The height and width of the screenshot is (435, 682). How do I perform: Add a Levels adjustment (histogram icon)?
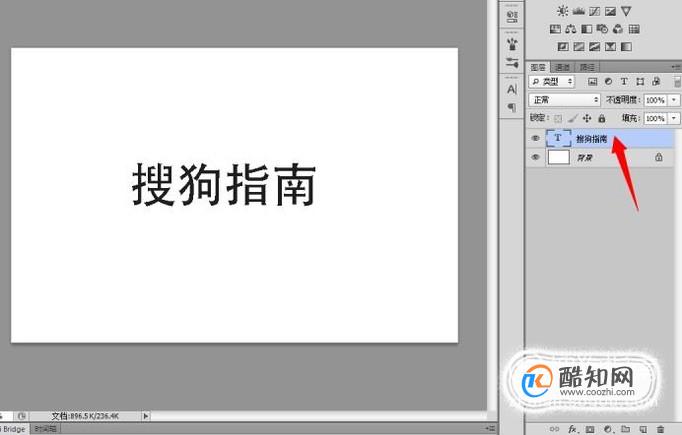click(x=578, y=11)
